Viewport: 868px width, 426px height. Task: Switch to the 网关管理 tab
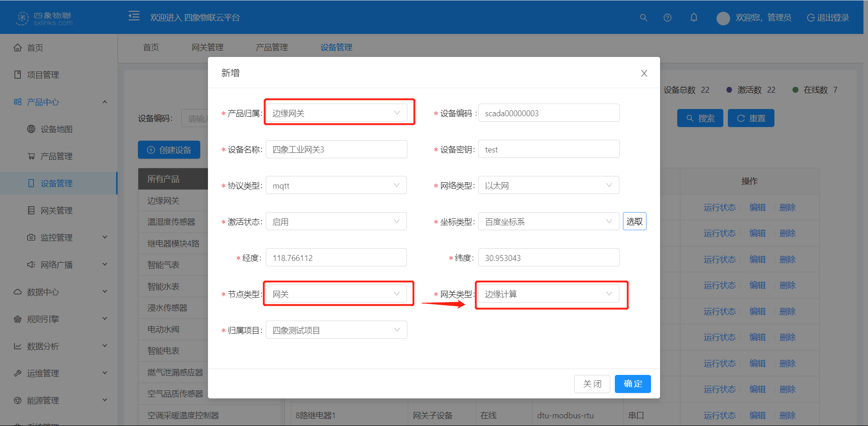tap(208, 47)
